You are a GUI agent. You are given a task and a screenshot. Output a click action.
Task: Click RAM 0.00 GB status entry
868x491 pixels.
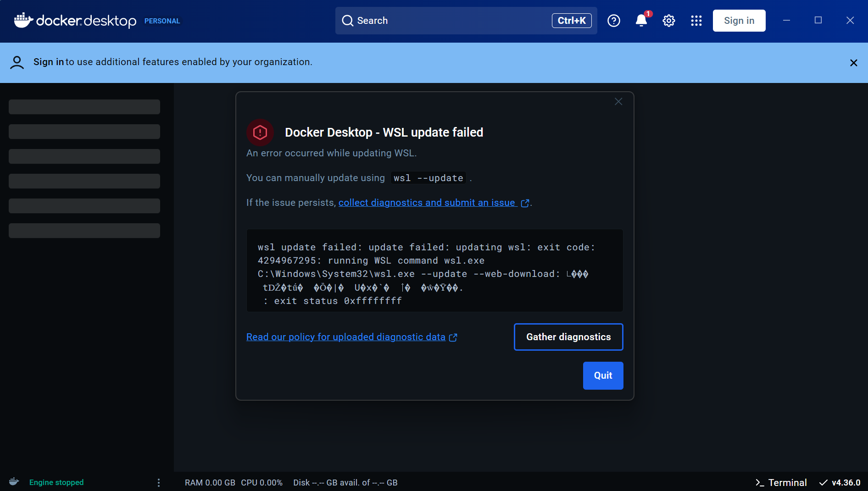coord(210,483)
